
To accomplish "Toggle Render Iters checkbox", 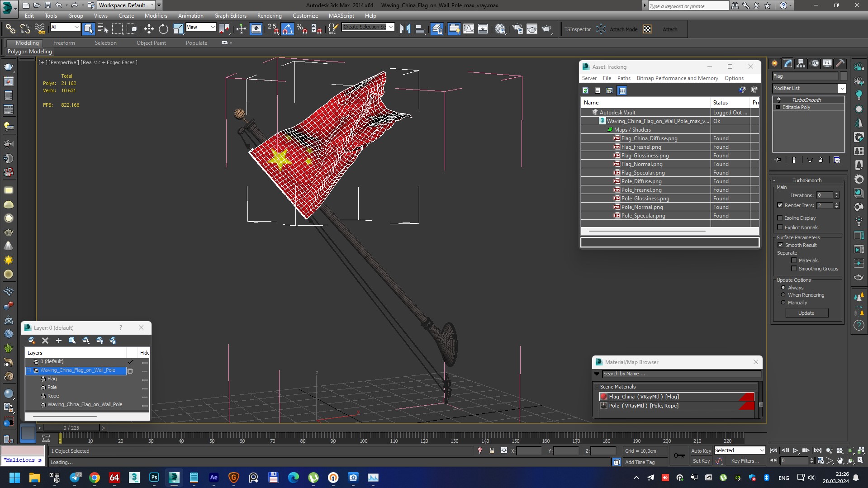I will [780, 205].
